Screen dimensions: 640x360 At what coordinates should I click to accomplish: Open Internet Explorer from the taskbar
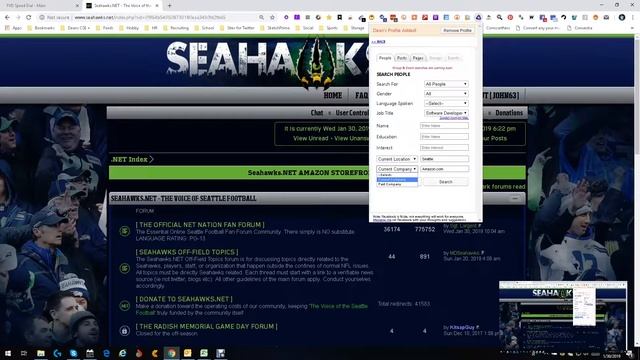(x=122, y=353)
